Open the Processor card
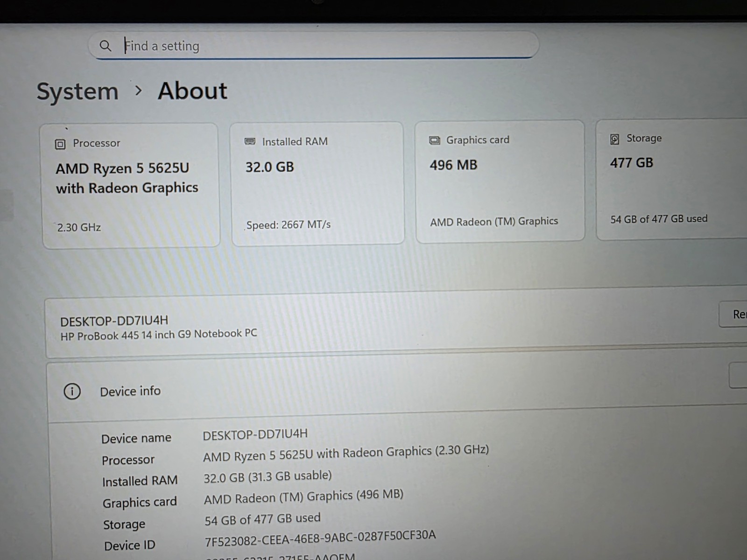 (131, 185)
